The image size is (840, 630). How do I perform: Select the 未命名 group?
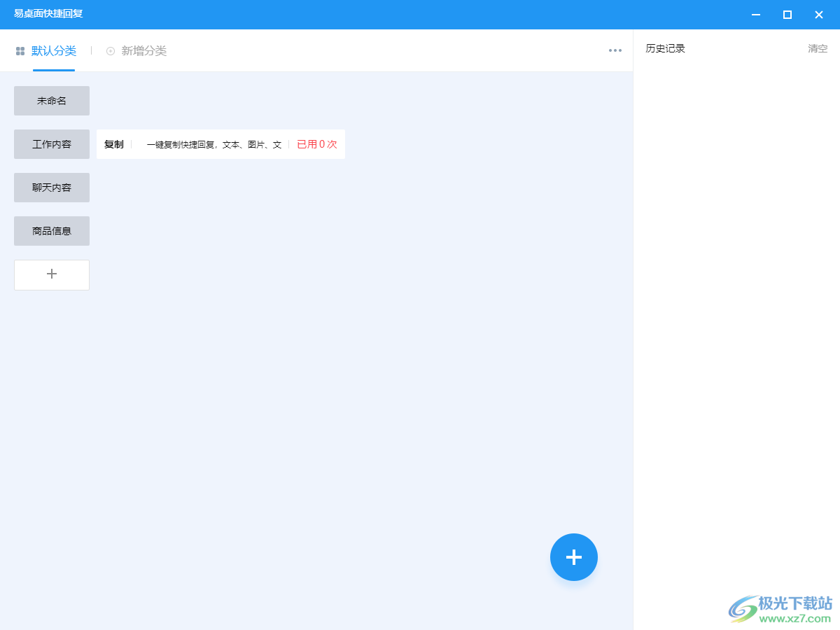[x=52, y=101]
